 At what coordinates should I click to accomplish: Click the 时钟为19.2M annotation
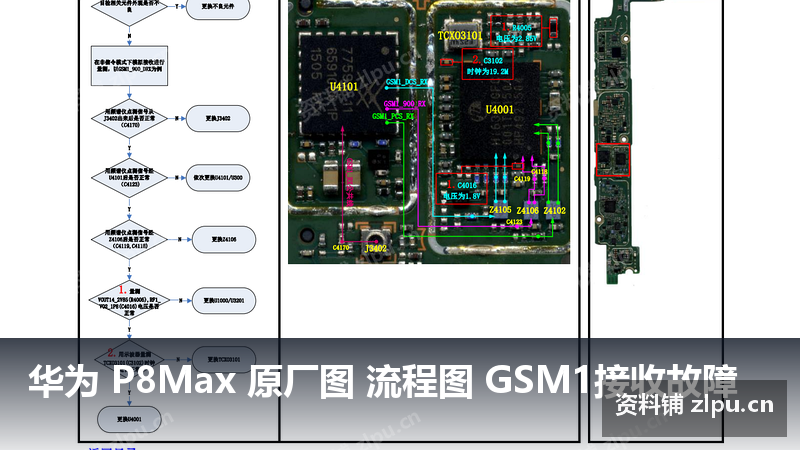click(x=488, y=72)
